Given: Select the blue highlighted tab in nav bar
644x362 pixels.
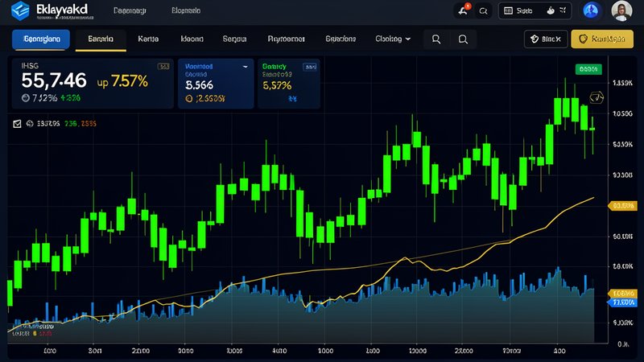Looking at the screenshot, I should [x=41, y=39].
